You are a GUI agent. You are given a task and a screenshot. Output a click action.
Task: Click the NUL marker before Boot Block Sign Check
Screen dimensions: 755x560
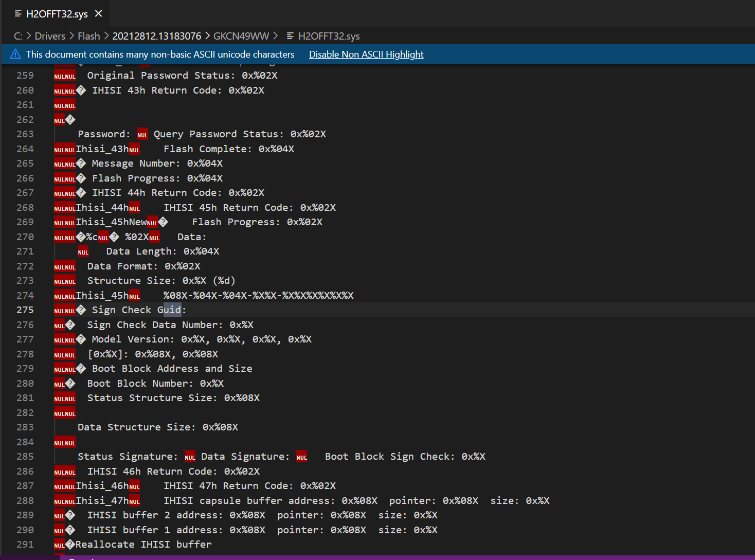tap(302, 457)
